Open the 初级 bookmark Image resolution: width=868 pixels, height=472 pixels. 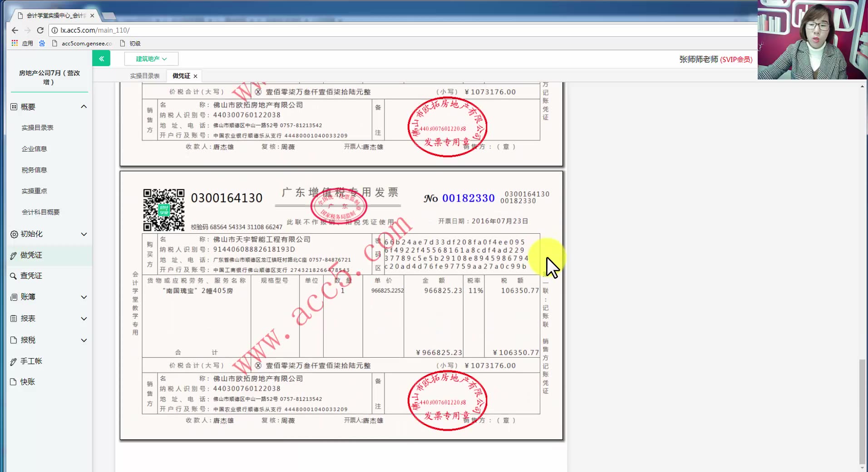130,44
